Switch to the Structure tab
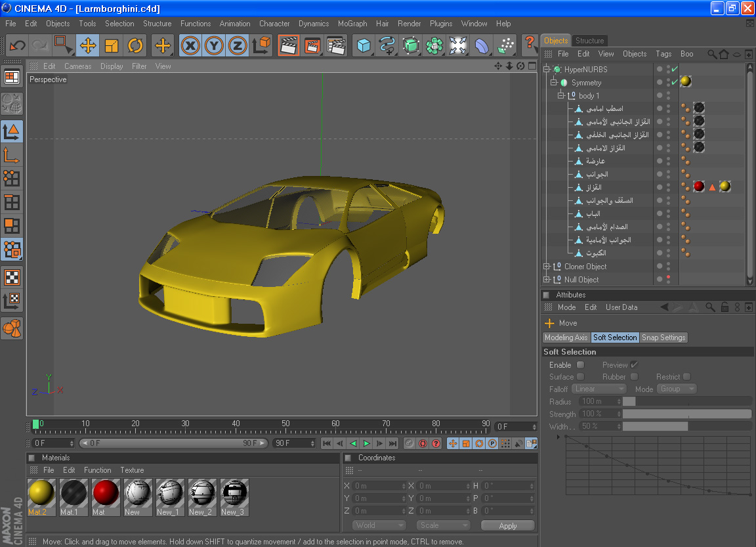 590,41
